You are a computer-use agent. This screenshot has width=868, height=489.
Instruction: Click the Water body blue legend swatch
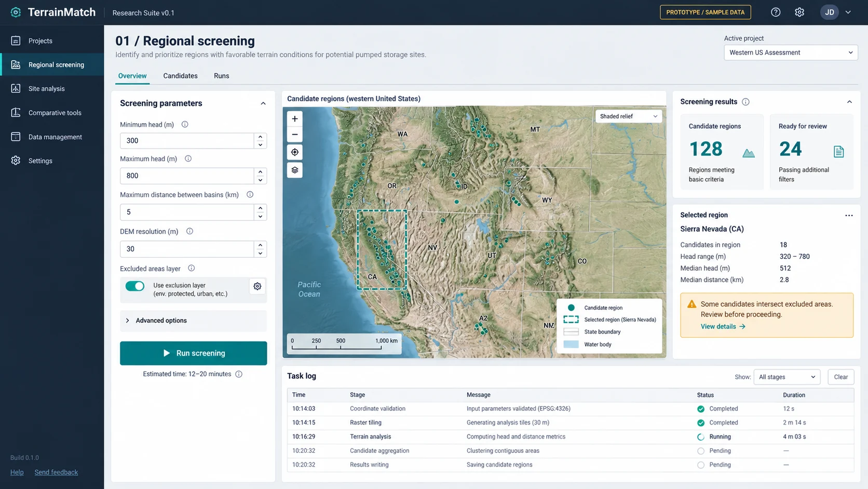tap(571, 345)
